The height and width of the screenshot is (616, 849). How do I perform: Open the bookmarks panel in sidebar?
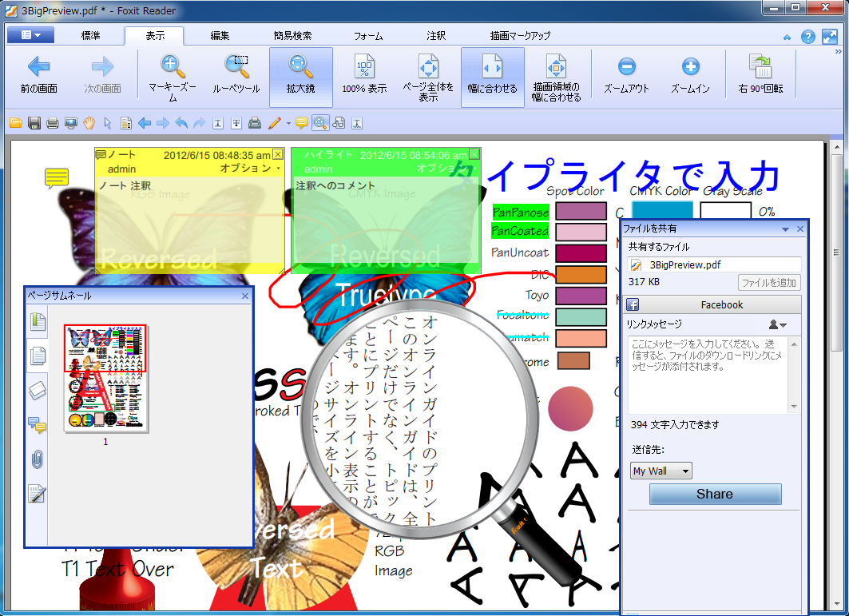tap(38, 322)
